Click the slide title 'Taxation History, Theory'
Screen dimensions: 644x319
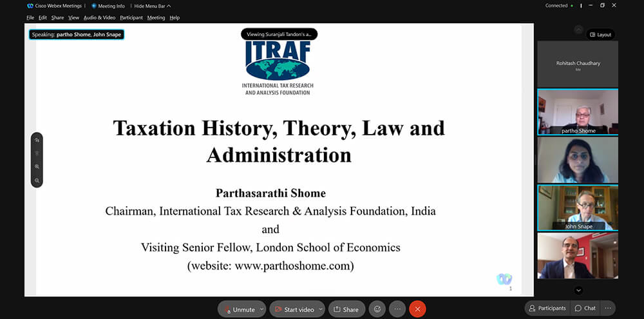tap(279, 141)
